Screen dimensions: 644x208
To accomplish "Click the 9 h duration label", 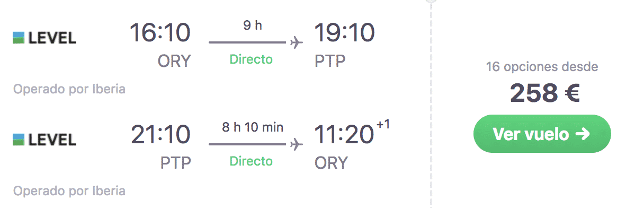I will pos(253,25).
